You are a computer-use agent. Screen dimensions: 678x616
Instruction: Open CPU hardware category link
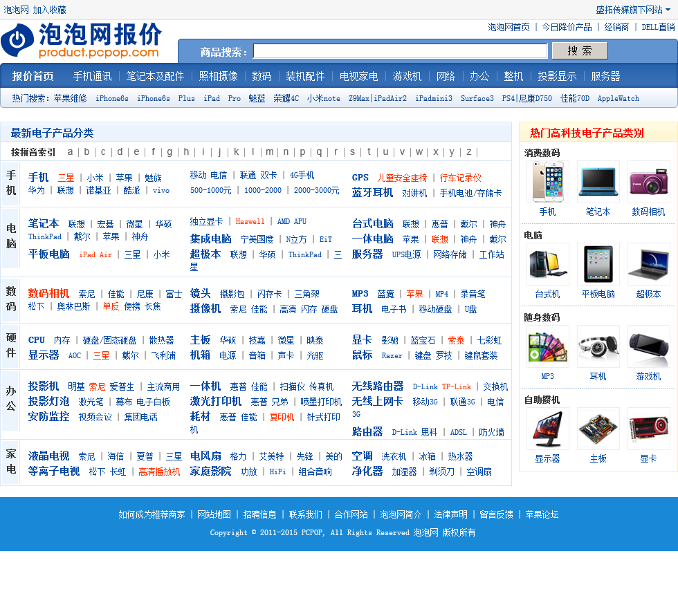point(36,340)
